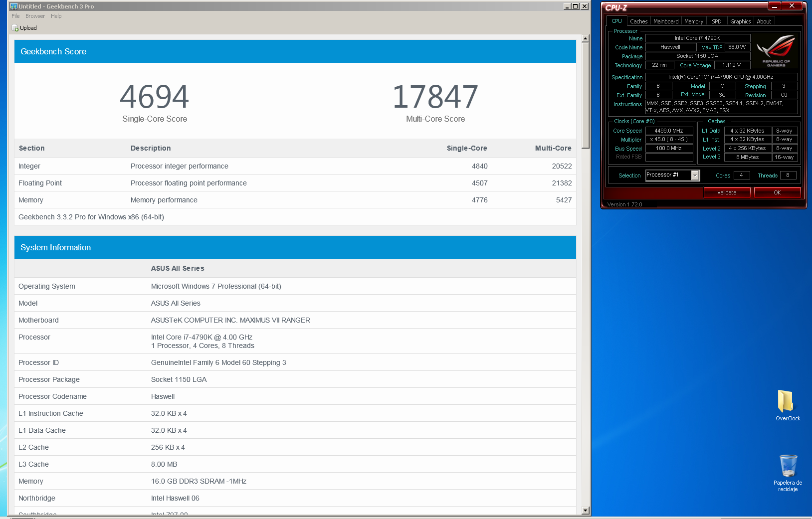Click the Description column header
Image resolution: width=812 pixels, height=519 pixels.
click(151, 148)
